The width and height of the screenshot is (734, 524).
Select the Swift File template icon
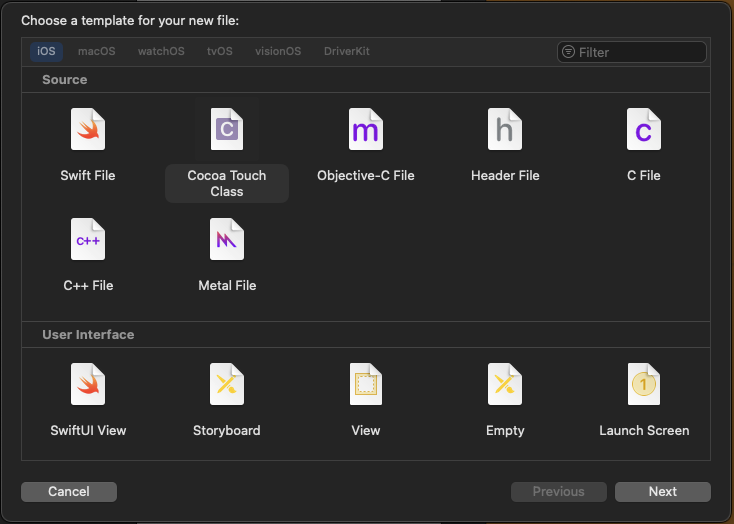tap(88, 129)
